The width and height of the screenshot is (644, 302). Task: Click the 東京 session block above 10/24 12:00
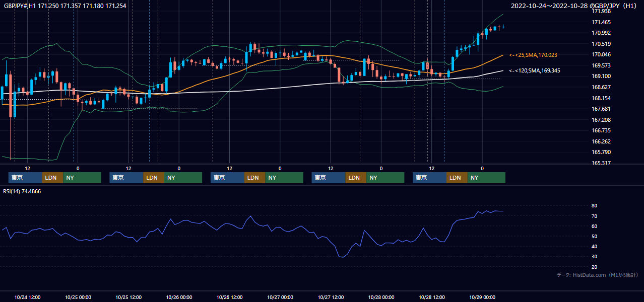[x=25, y=178]
